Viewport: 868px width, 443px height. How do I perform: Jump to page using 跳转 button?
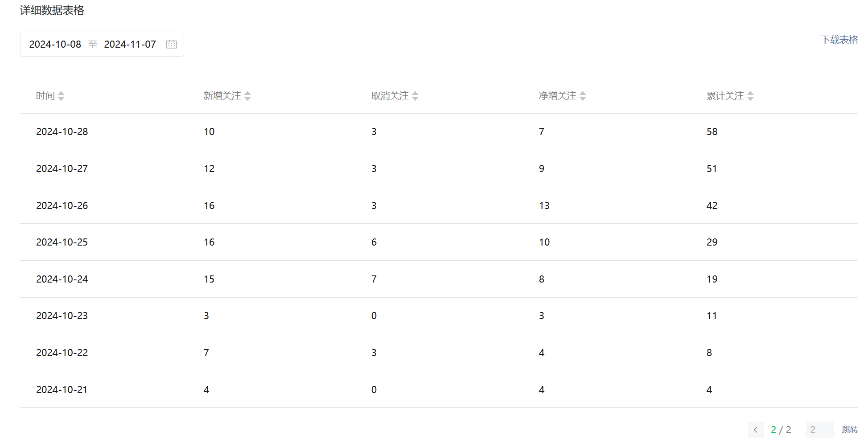tap(850, 430)
